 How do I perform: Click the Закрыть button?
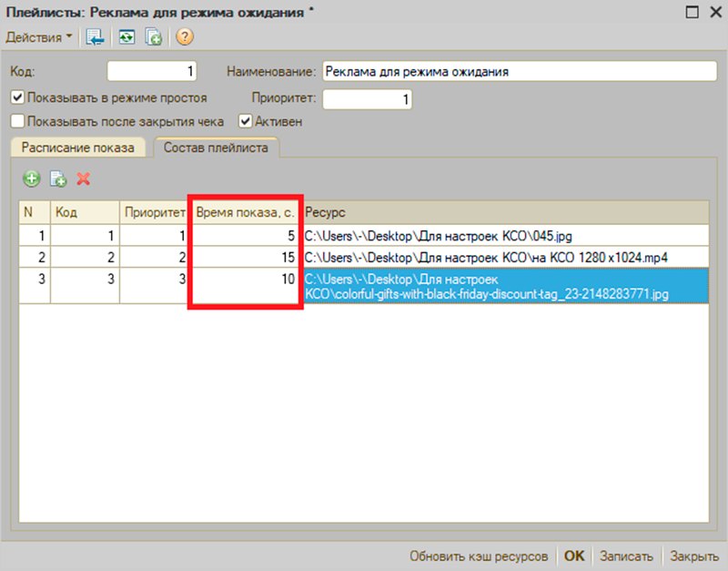pos(694,556)
